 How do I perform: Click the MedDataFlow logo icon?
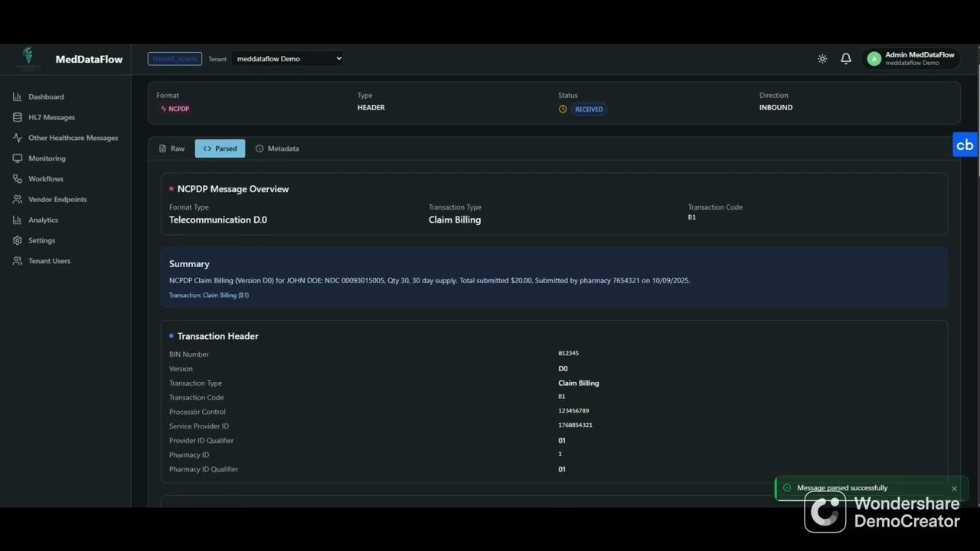[x=29, y=58]
